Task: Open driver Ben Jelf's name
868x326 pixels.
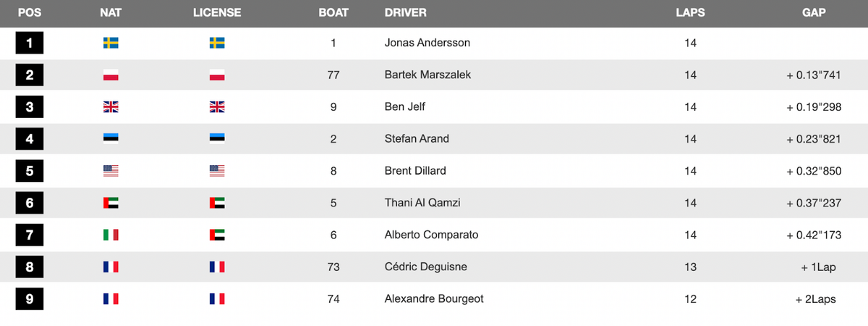Action: pos(405,106)
